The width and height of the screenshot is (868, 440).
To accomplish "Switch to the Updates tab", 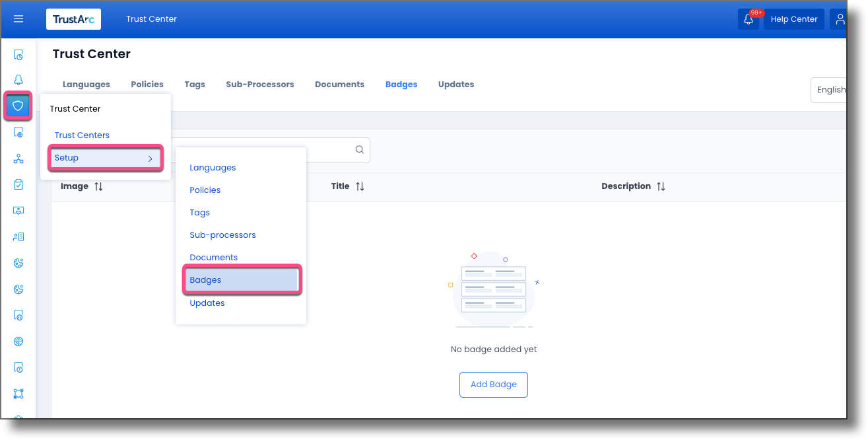I will coord(455,84).
